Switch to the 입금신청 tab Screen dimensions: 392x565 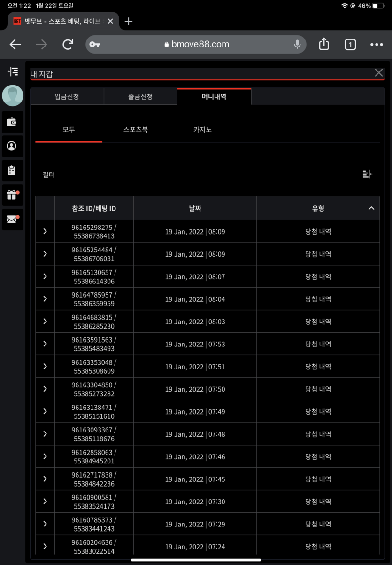[67, 96]
